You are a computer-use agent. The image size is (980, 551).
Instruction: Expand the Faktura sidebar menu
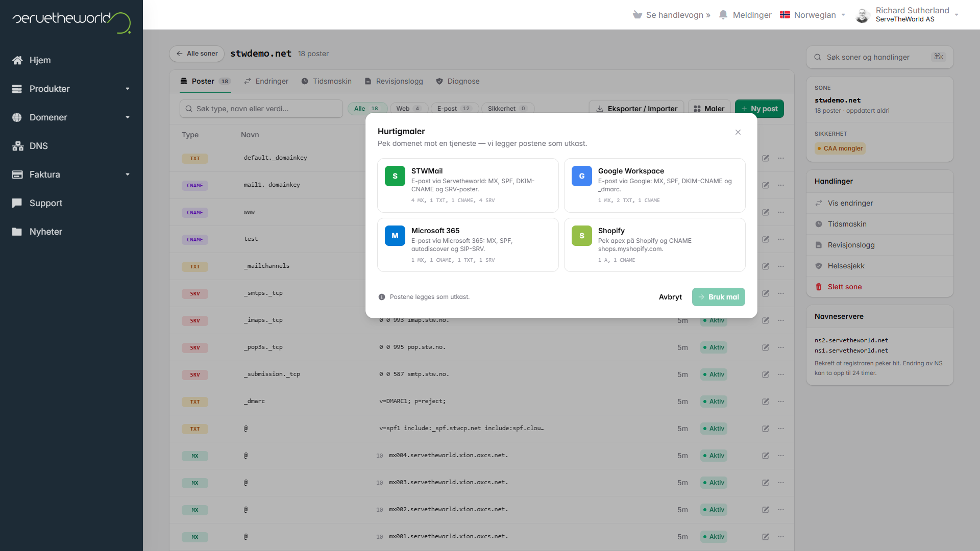[x=128, y=174]
